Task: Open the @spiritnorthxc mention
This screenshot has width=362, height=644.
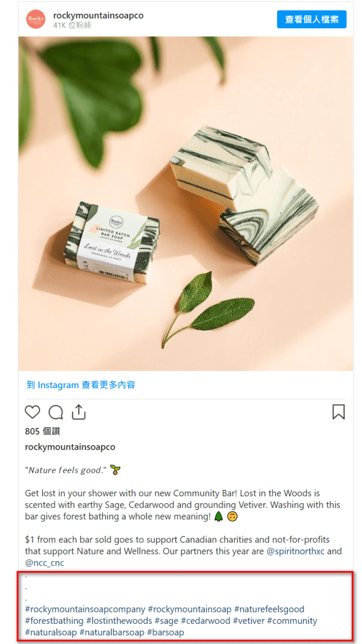Action: point(295,551)
